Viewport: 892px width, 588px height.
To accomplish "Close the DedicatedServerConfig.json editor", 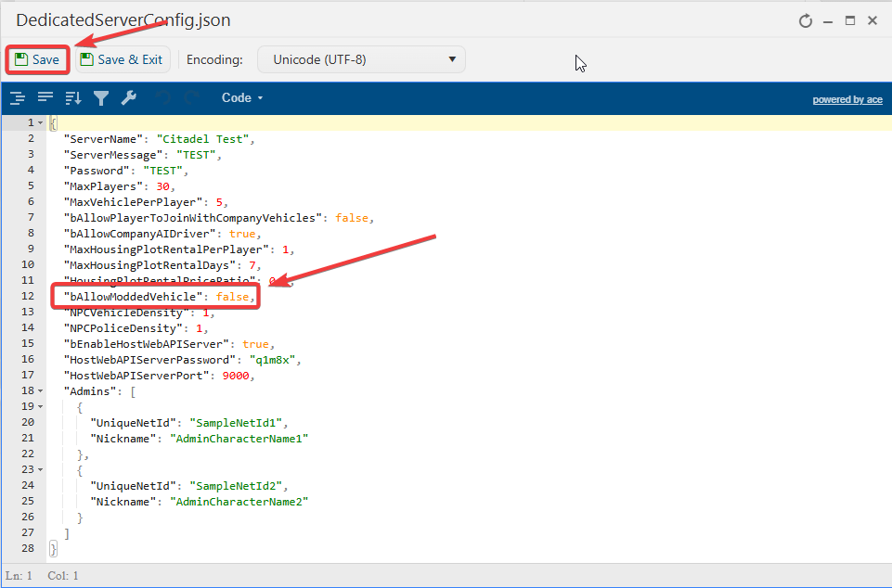I will click(x=873, y=20).
